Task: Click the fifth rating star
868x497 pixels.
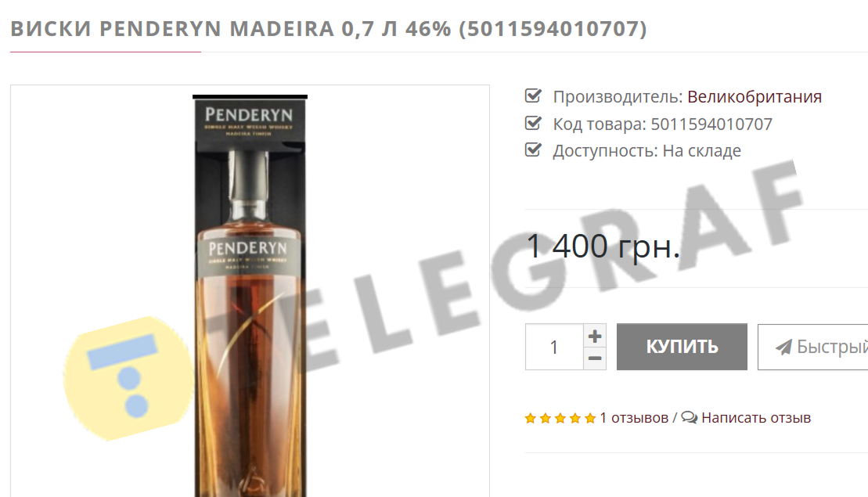Action: click(590, 419)
